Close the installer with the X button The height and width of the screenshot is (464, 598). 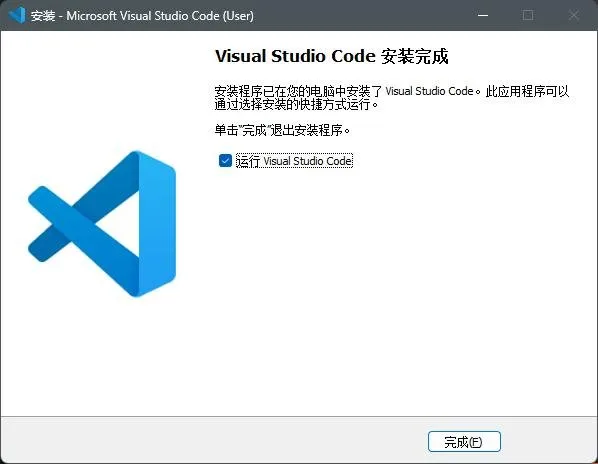click(574, 15)
